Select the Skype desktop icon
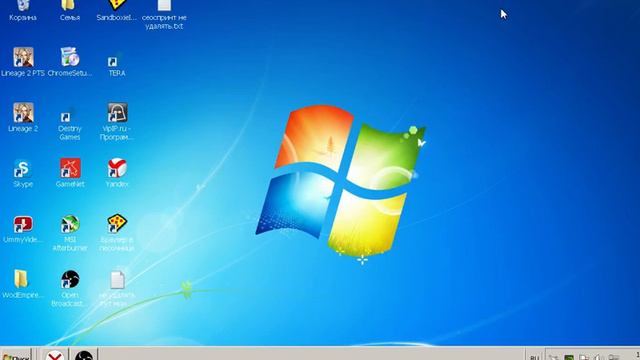 [23, 173]
